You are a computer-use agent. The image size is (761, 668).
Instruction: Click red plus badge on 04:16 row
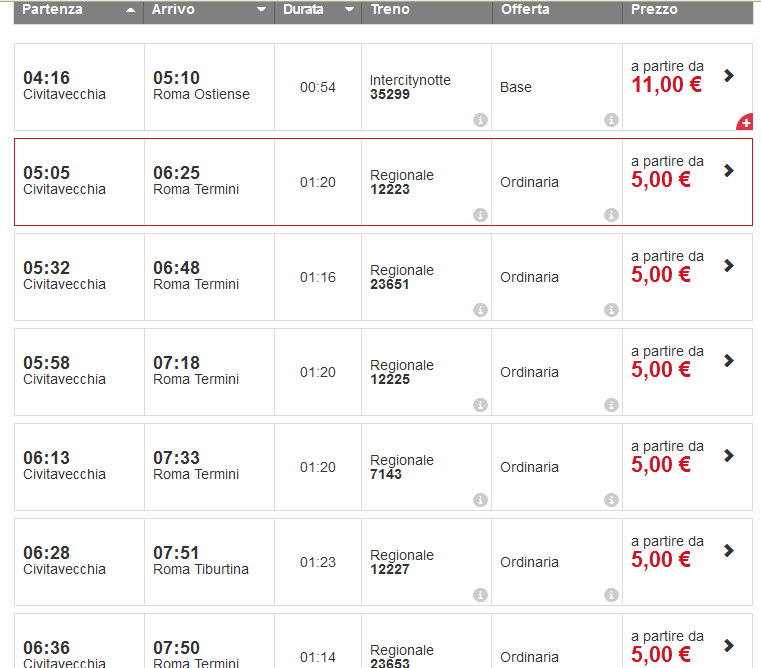pyautogui.click(x=745, y=123)
